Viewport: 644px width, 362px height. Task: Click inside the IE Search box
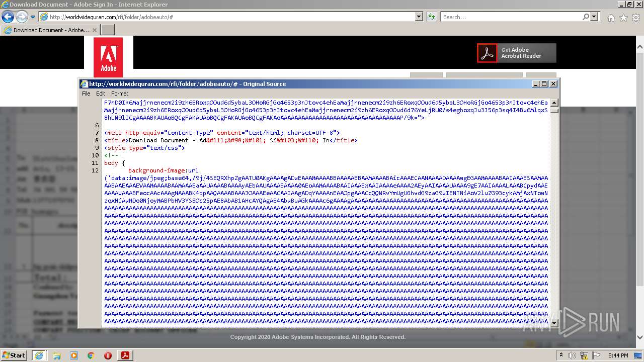[511, 17]
